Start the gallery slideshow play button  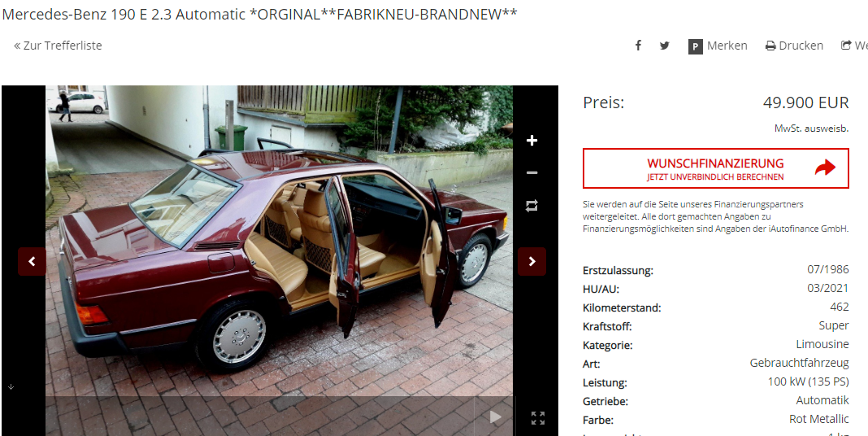coord(496,417)
